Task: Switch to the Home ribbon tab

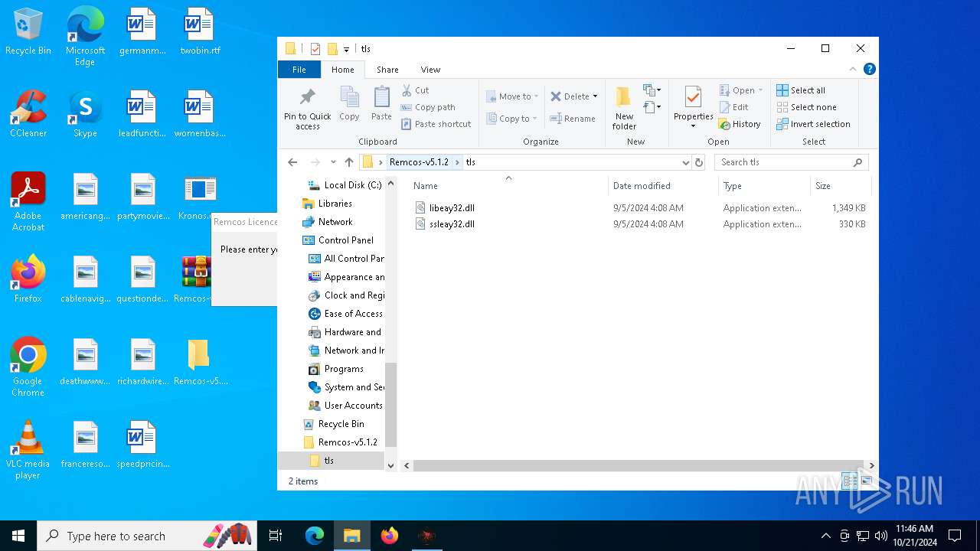Action: pyautogui.click(x=343, y=70)
